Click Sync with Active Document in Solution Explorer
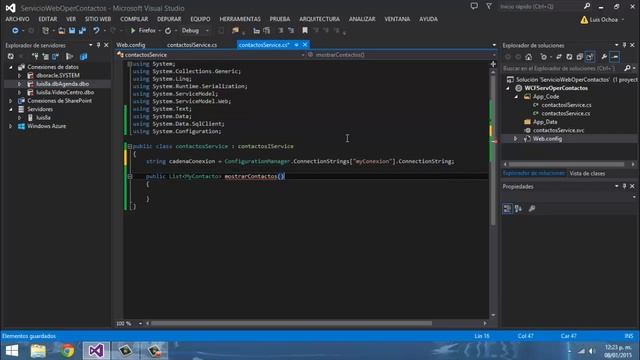640x360 pixels. click(558, 57)
